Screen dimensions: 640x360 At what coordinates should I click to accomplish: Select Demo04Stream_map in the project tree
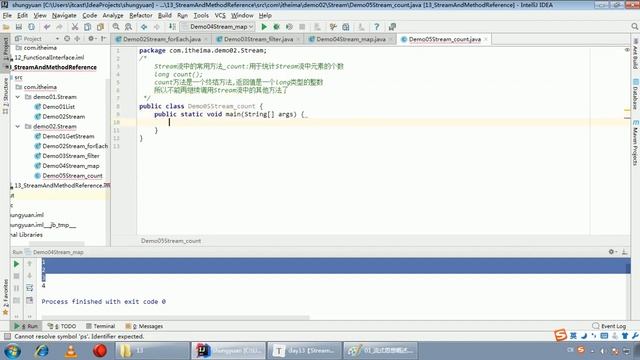[x=71, y=166]
